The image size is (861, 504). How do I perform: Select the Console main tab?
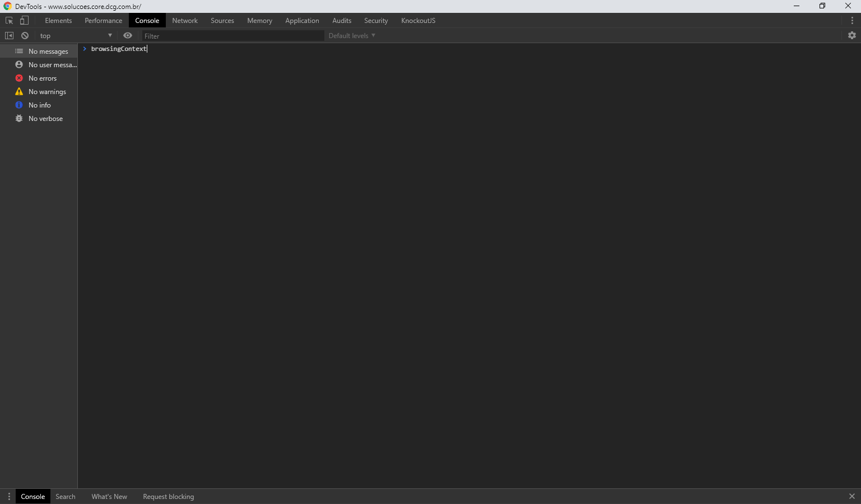[x=147, y=21]
